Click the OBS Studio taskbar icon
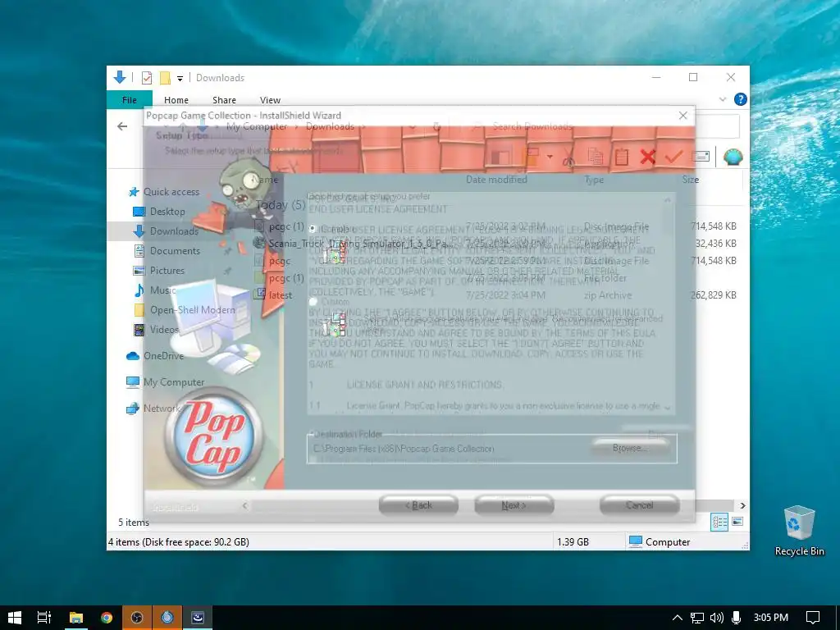The image size is (840, 630). (x=137, y=618)
